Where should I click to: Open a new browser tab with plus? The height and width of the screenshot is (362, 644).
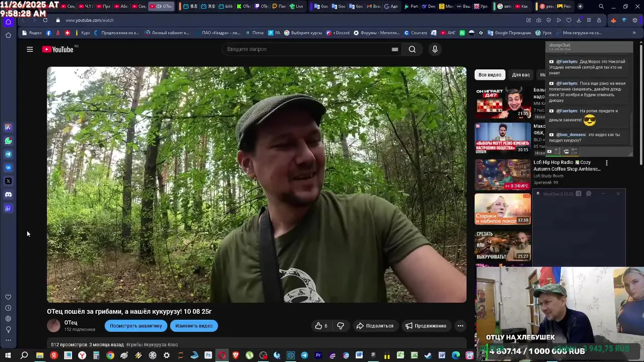click(x=580, y=7)
